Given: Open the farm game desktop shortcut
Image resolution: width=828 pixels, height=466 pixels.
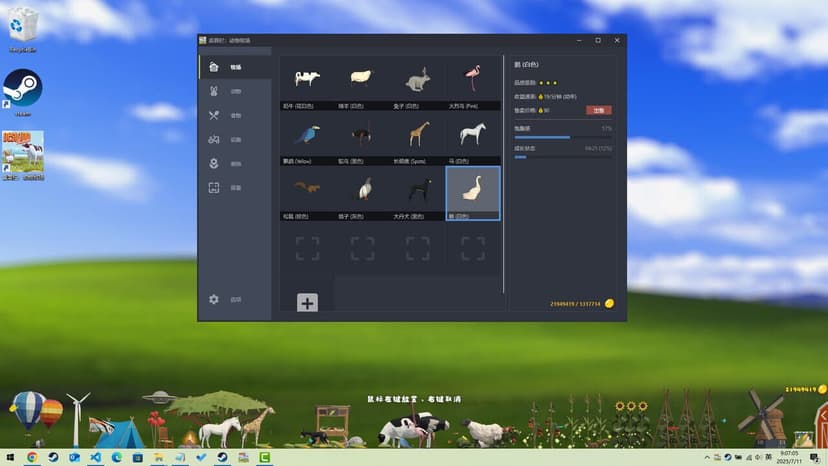Looking at the screenshot, I should coord(23,156).
